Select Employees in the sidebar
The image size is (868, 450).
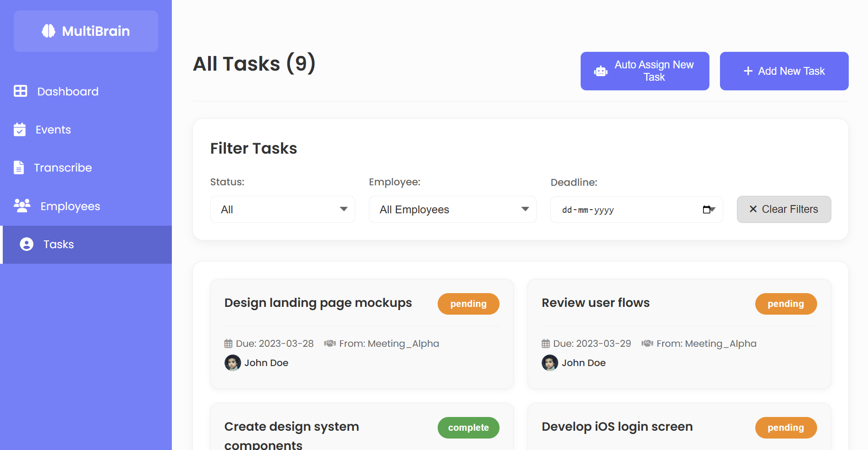coord(86,206)
